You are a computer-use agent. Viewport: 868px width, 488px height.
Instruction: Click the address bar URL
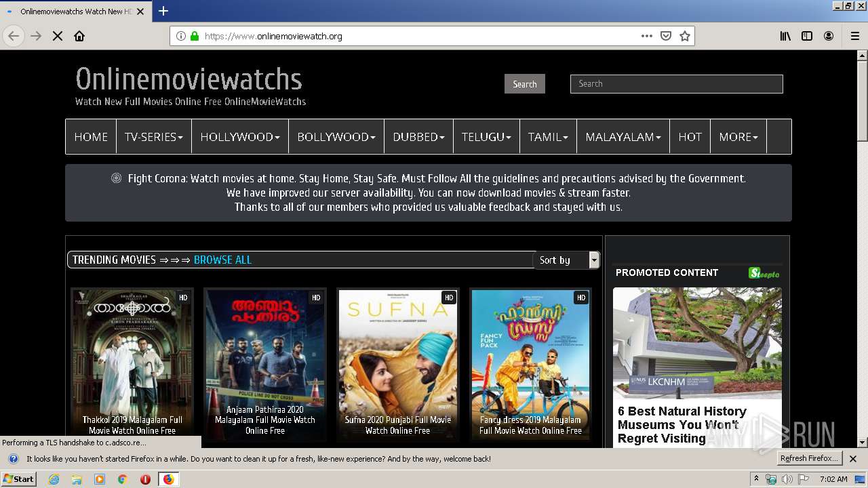(273, 37)
